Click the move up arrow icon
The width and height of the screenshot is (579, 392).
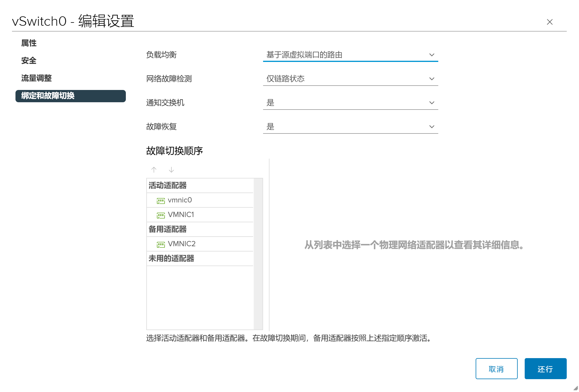pos(154,170)
